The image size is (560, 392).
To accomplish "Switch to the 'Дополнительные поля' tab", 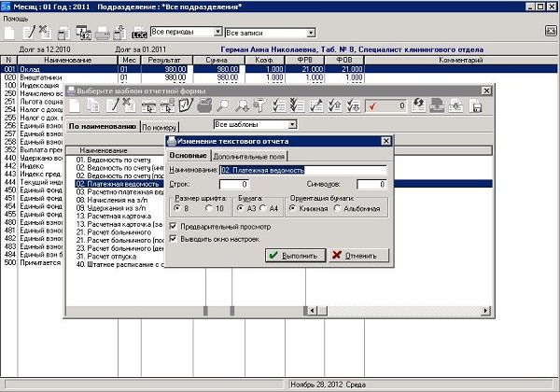I will point(249,156).
